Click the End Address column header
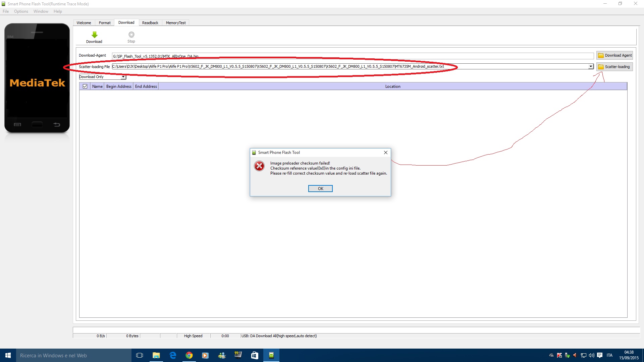644x362 pixels. click(x=146, y=86)
